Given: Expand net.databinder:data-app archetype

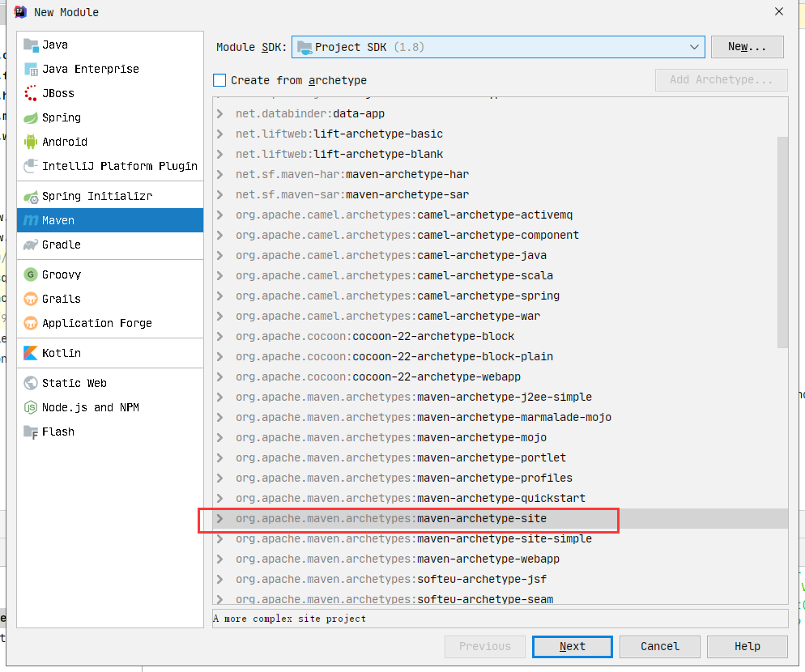Looking at the screenshot, I should click(x=219, y=113).
